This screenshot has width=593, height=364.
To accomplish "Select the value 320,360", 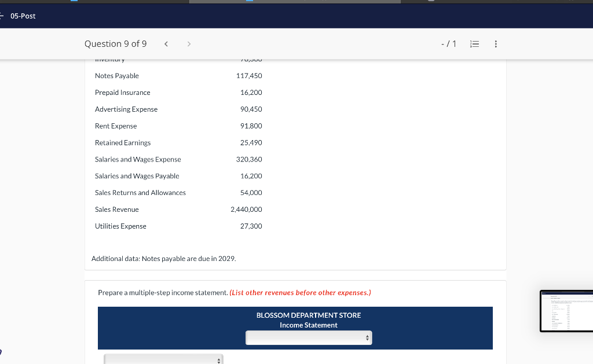I will 249,159.
